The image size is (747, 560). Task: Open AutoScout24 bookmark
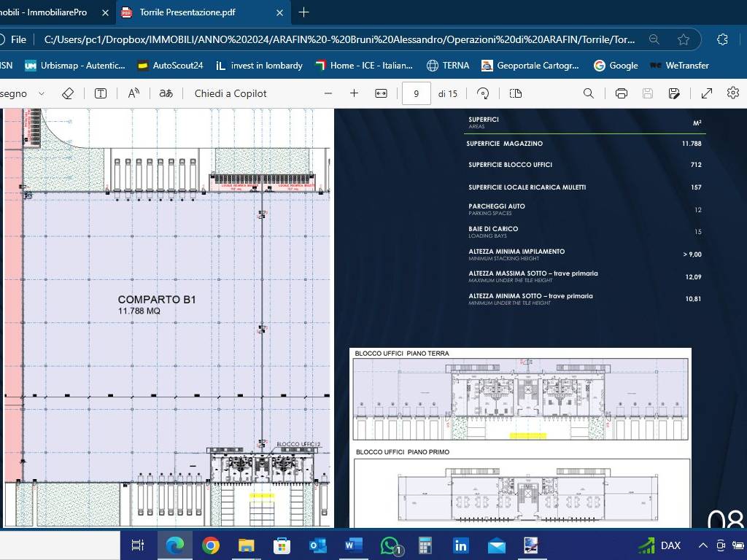(x=171, y=66)
